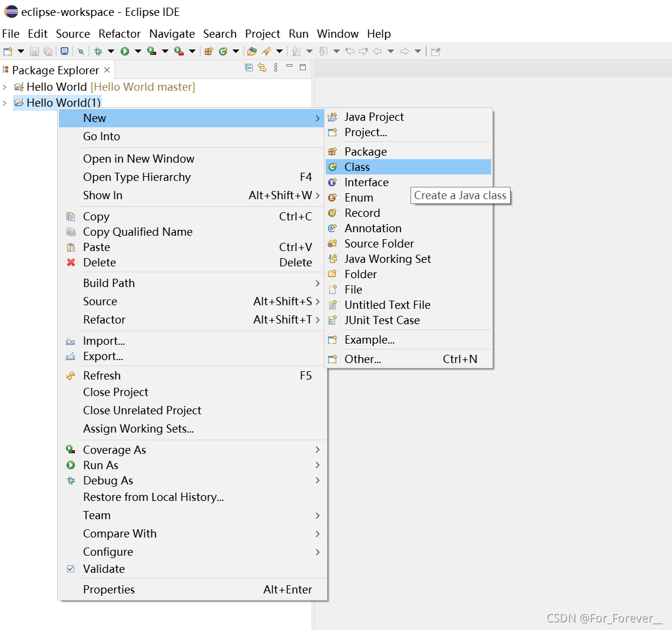Open the Refactor menu in menu bar

click(120, 34)
